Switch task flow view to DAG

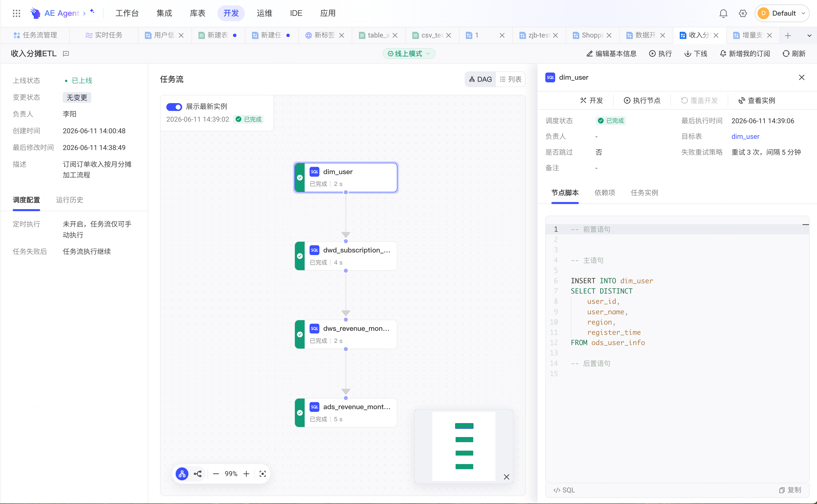click(480, 79)
